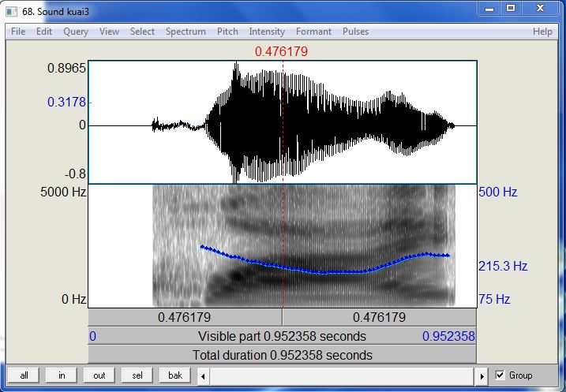Click the 0.8965 amplitude label
The image size is (566, 392).
(x=67, y=68)
